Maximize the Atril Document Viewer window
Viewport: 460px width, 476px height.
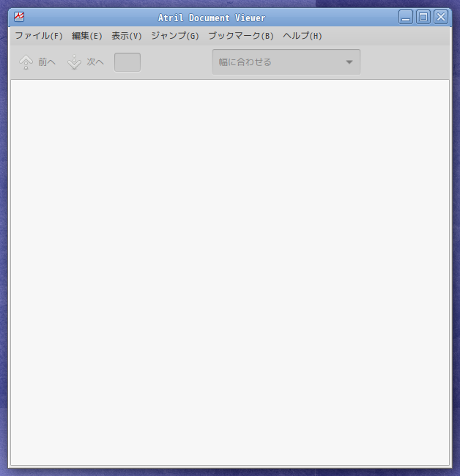(x=423, y=17)
